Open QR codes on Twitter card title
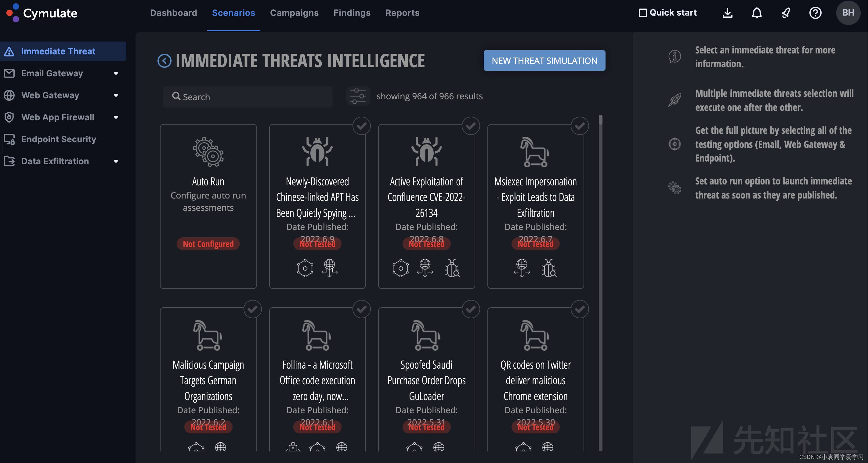868x463 pixels. (x=535, y=380)
